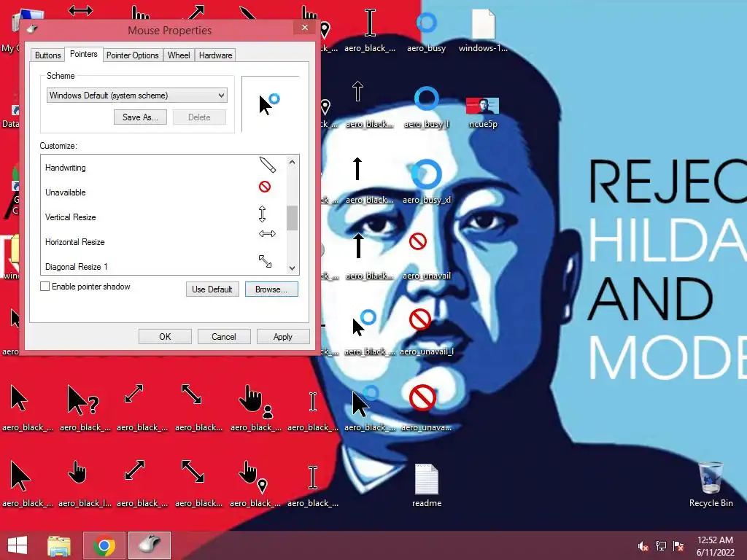The height and width of the screenshot is (560, 747).
Task: Click the Diagonal Resize 1 pointer icon in list
Action: click(x=265, y=261)
